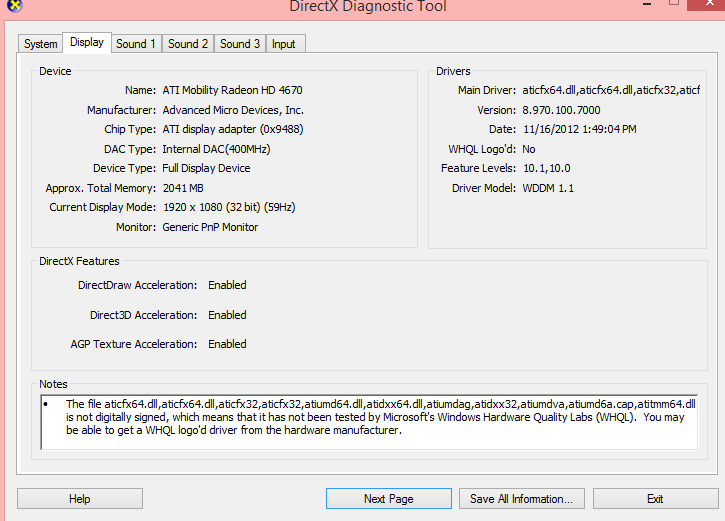This screenshot has width=725, height=521.
Task: Click the DirectDraw Acceleration Enabled status
Action: pos(227,285)
